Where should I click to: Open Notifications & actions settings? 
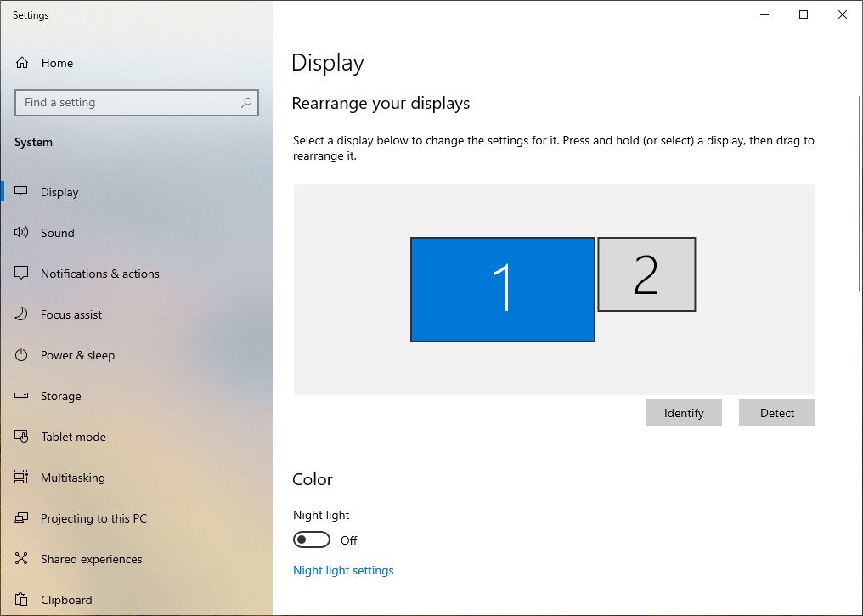[137, 274]
